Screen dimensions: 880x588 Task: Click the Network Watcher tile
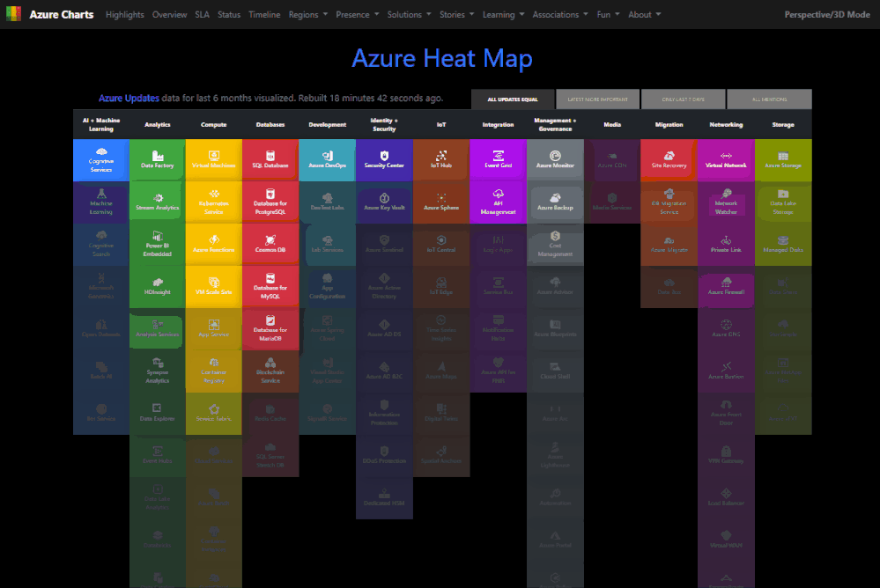tap(726, 202)
